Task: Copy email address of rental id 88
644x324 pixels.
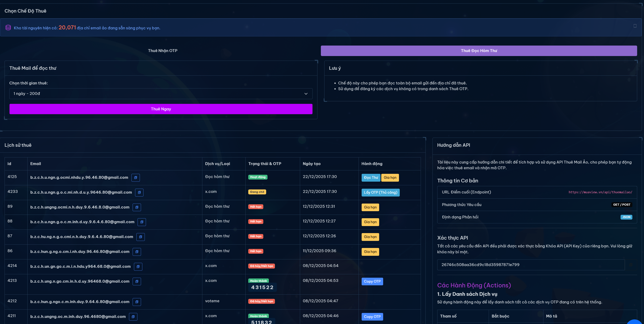Action: pyautogui.click(x=142, y=222)
